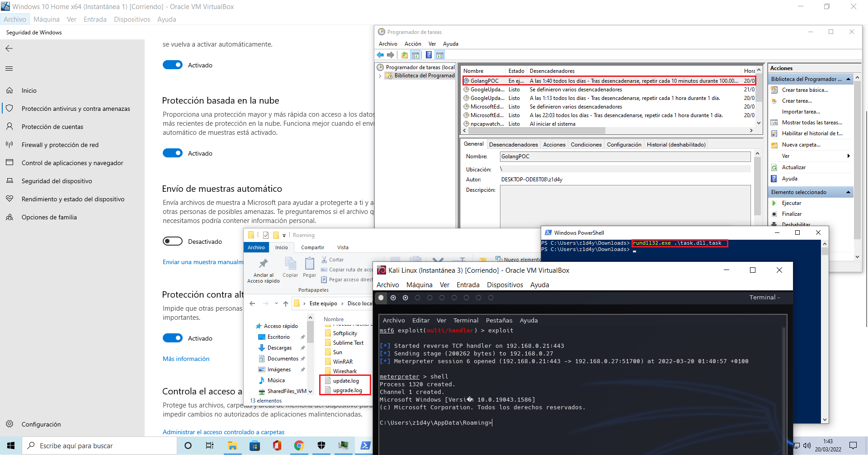Open Control de aplicaciones y navegador

point(72,163)
